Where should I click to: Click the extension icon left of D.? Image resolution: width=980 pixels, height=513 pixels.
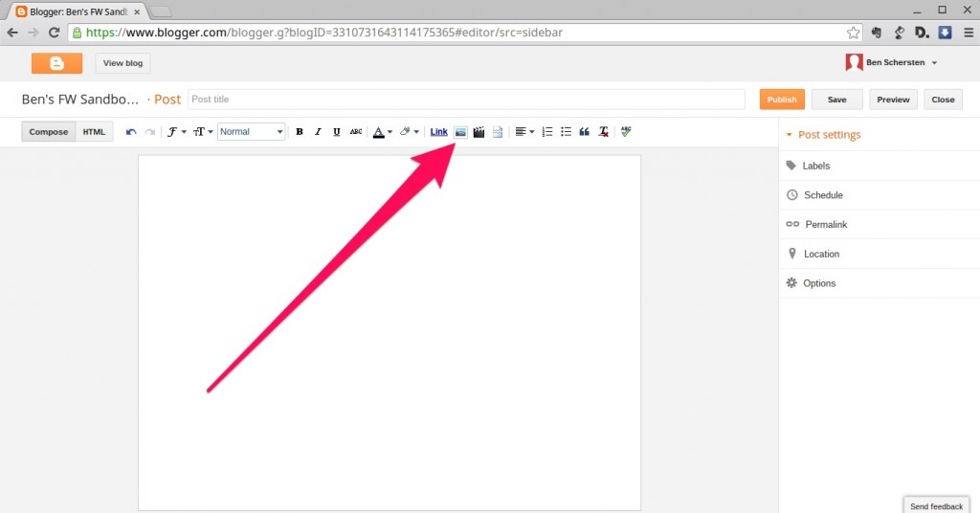900,33
